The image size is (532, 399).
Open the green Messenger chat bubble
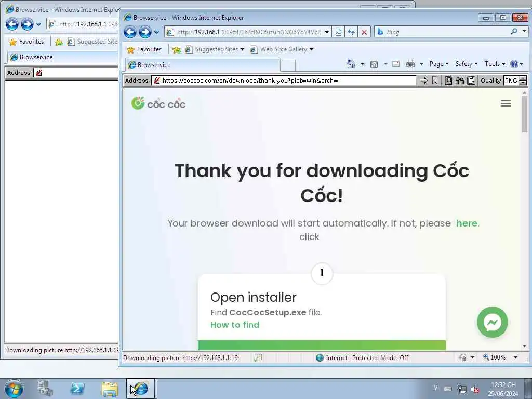(x=493, y=322)
